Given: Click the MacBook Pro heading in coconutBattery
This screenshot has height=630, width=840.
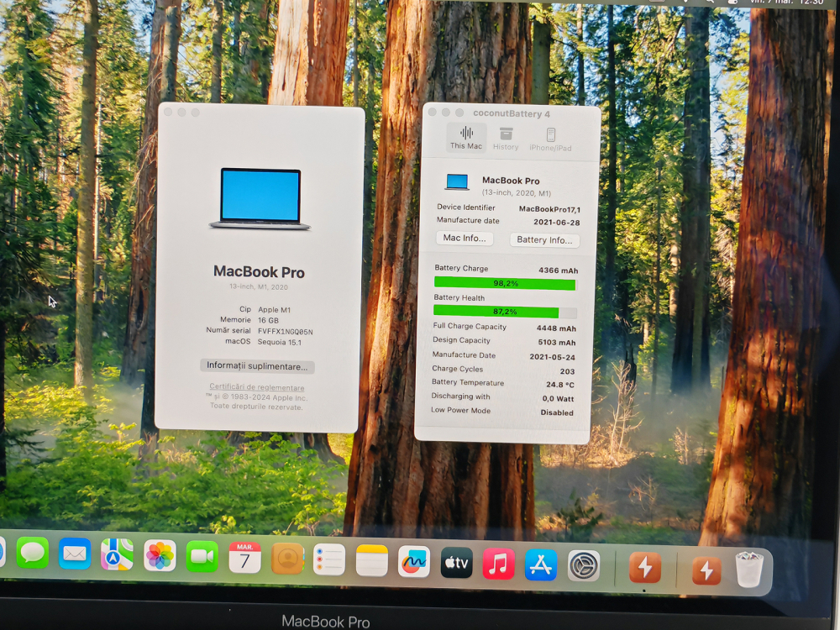Looking at the screenshot, I should click(511, 181).
